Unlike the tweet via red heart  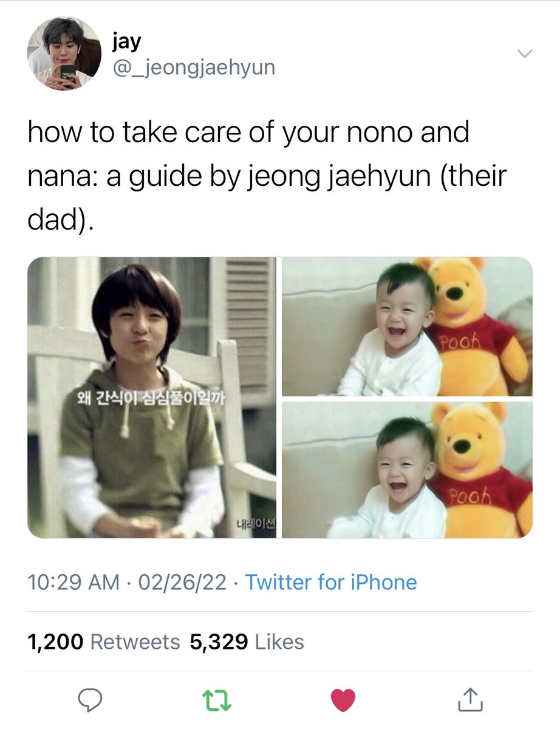(343, 700)
